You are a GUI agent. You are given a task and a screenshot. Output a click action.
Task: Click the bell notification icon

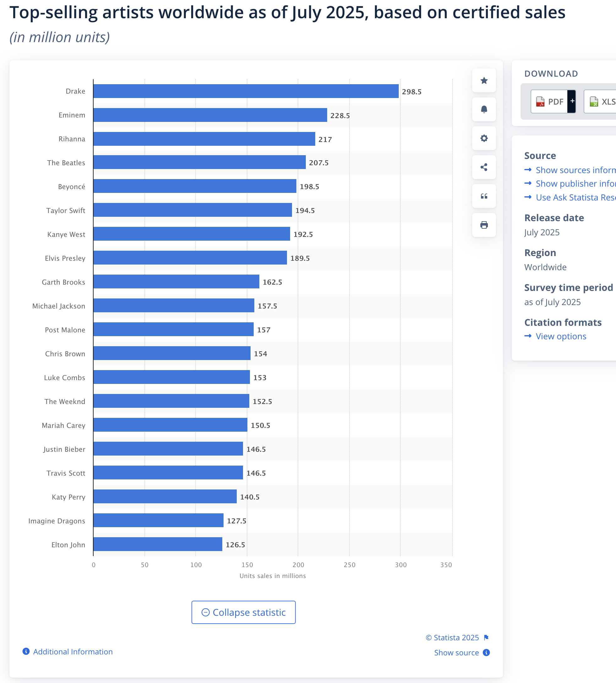tap(484, 109)
